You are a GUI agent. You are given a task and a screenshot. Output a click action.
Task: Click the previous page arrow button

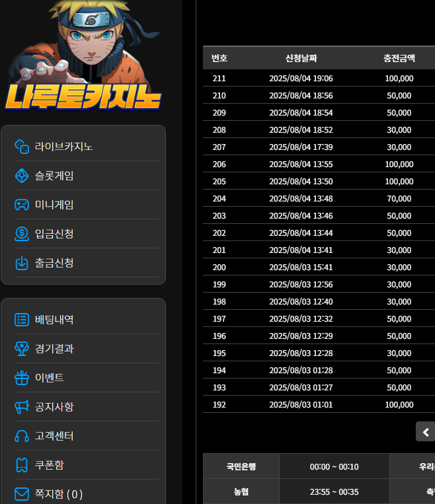(426, 432)
